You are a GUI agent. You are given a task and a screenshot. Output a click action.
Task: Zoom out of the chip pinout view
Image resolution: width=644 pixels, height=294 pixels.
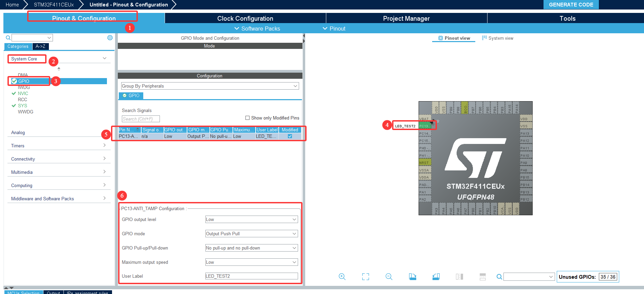[389, 277]
